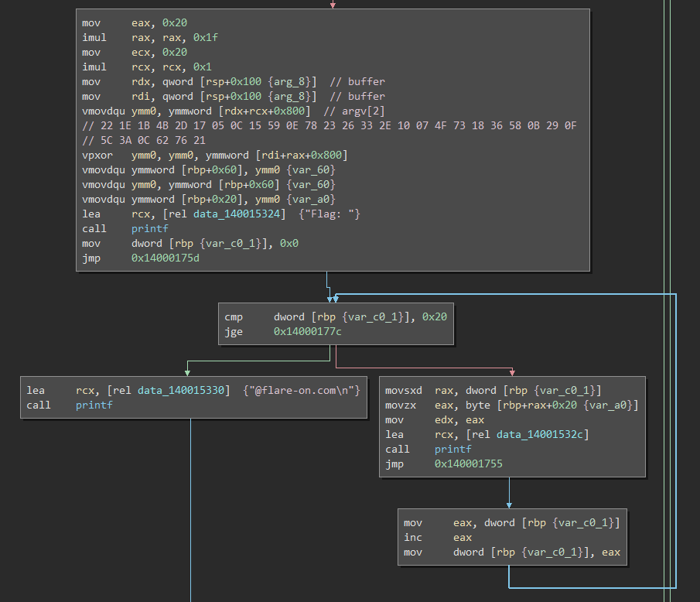700x602 pixels.
Task: Follow jge target 0x14000177c
Action: tap(308, 331)
